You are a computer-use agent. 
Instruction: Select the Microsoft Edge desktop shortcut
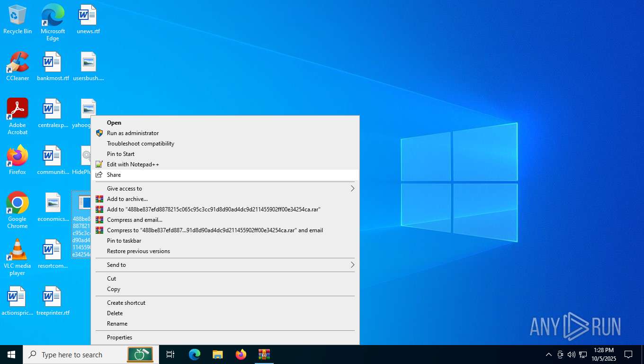coord(53,22)
